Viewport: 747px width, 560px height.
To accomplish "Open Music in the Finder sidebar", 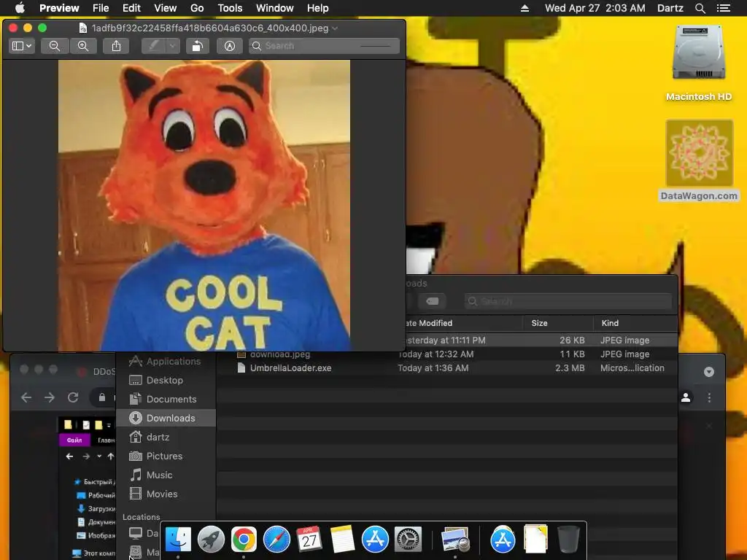I will (166, 475).
